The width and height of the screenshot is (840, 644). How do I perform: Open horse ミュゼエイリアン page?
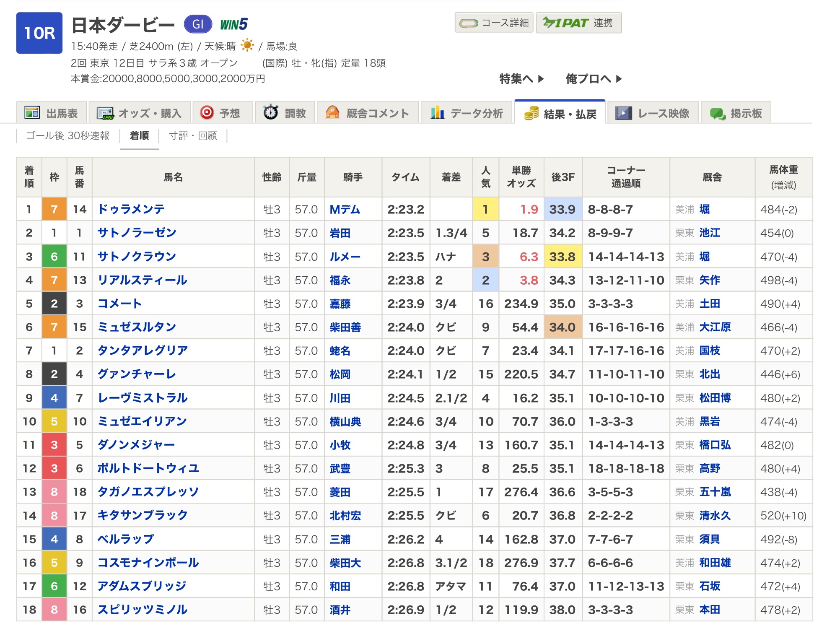142,421
